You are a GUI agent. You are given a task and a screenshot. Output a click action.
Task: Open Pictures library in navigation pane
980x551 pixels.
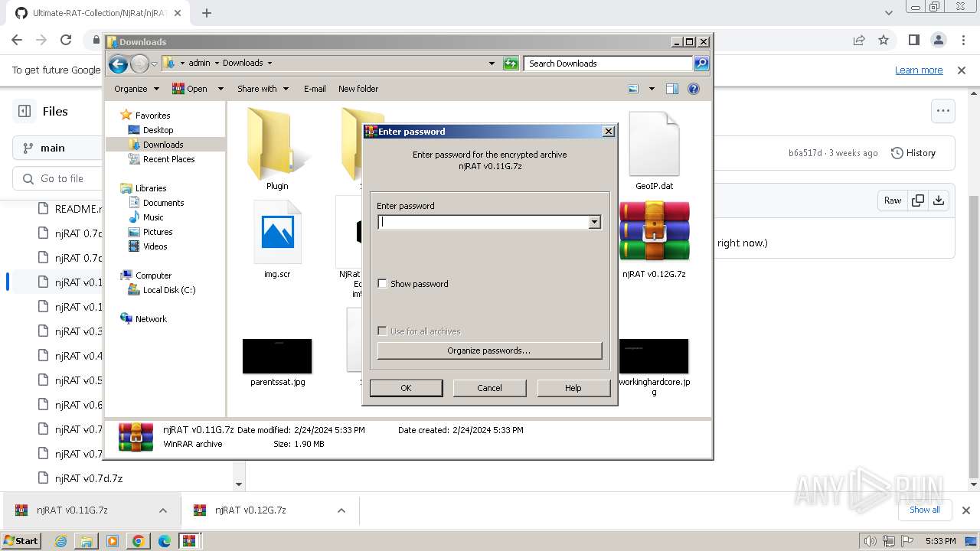pyautogui.click(x=158, y=232)
